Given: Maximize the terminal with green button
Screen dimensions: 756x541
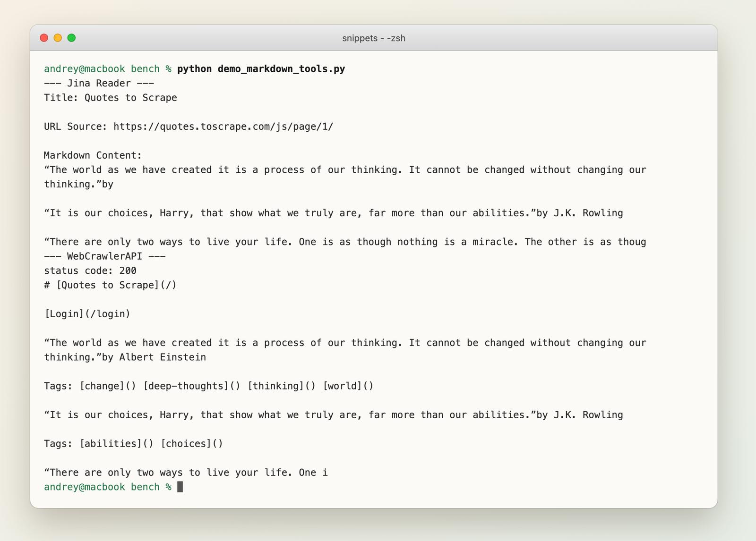Looking at the screenshot, I should pyautogui.click(x=71, y=38).
